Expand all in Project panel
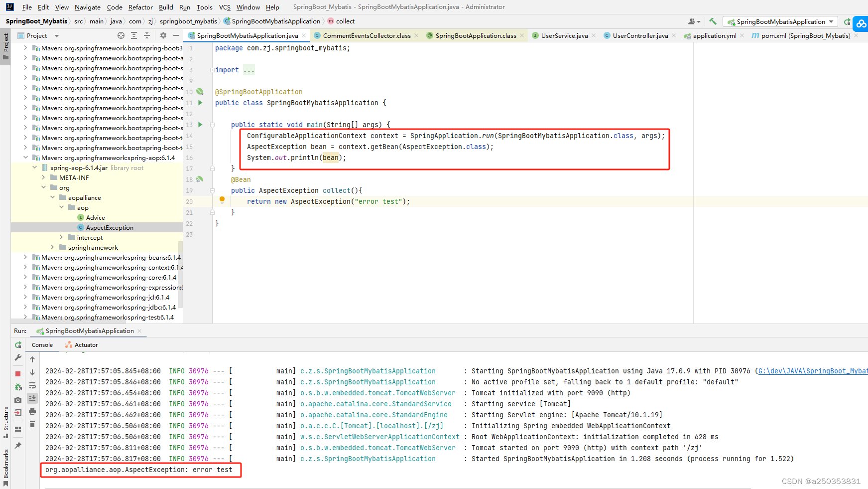Image resolution: width=868 pixels, height=489 pixels. [134, 35]
